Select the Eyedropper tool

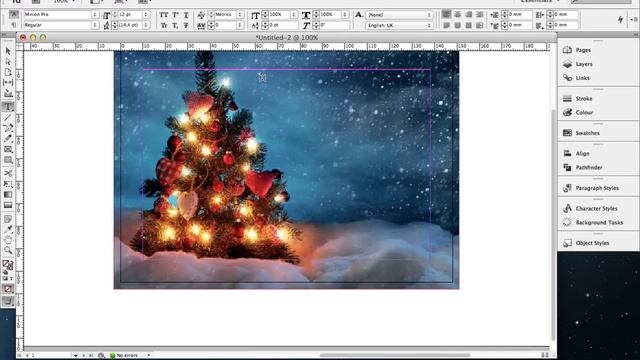8,229
